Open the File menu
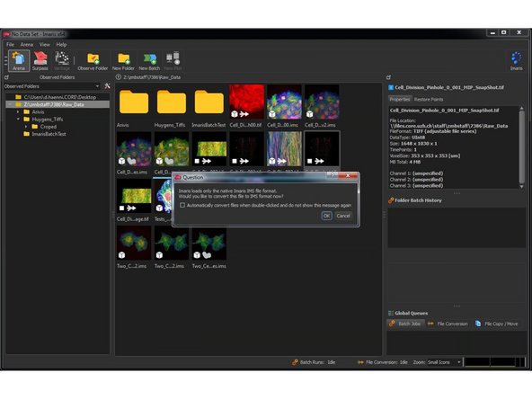Screen dimensions: 532x399 coord(10,44)
